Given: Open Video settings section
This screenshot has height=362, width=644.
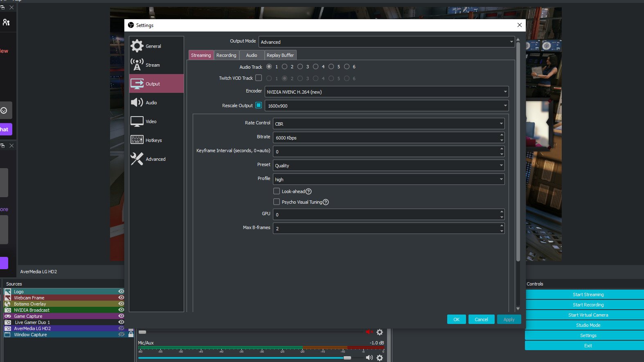Looking at the screenshot, I should click(x=156, y=121).
